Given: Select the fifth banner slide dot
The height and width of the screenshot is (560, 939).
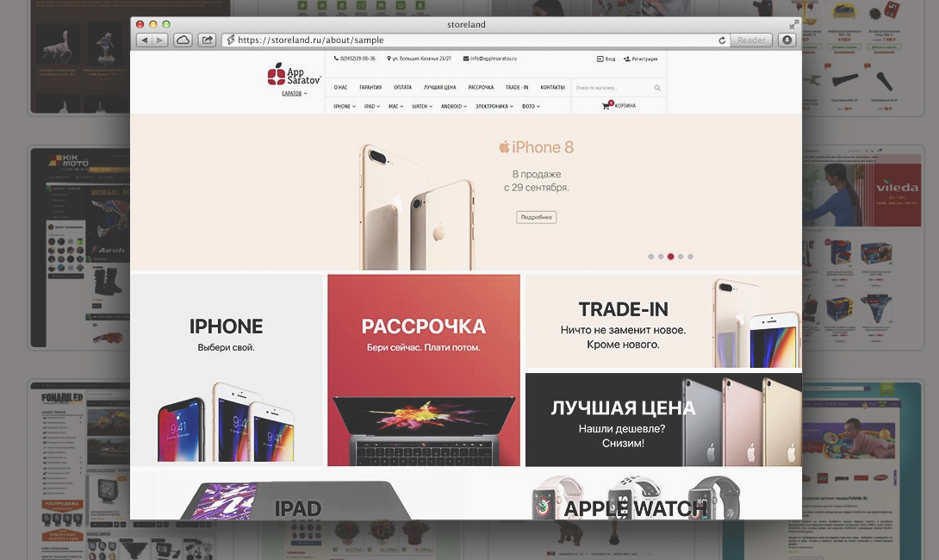Looking at the screenshot, I should [x=691, y=257].
